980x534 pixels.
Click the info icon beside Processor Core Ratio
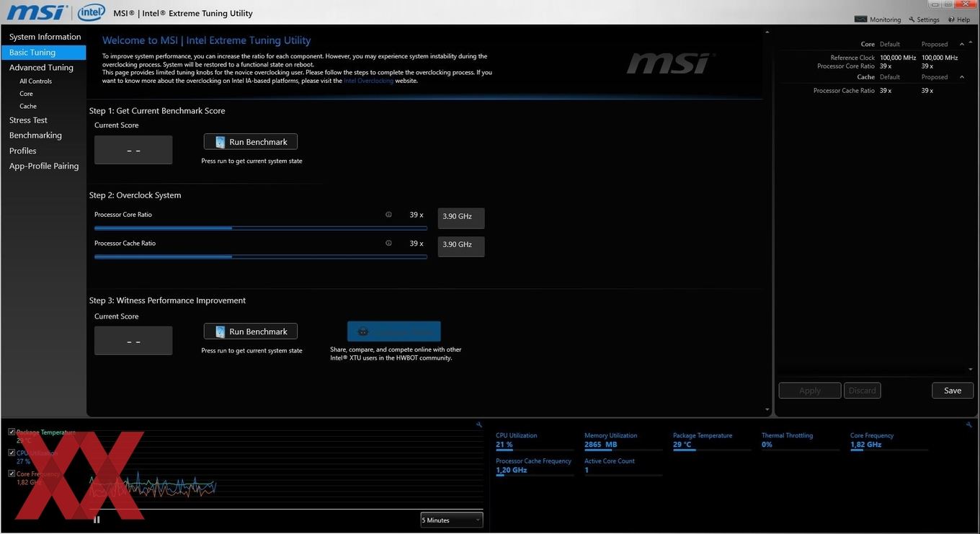[x=388, y=215]
